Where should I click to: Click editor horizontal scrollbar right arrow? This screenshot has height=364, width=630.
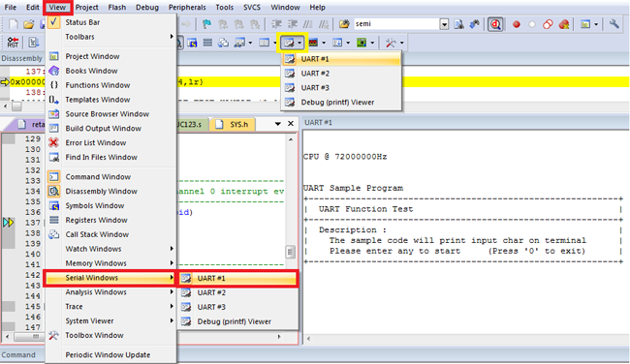[x=279, y=337]
